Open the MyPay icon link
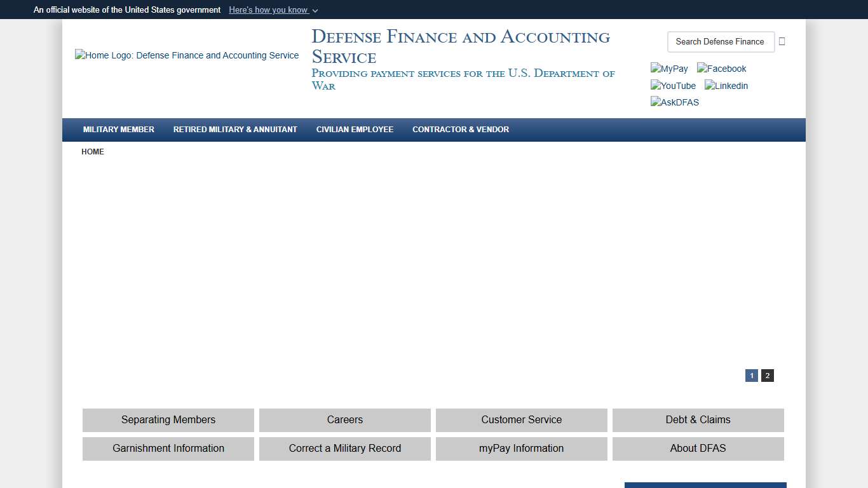This screenshot has width=868, height=488. point(668,68)
